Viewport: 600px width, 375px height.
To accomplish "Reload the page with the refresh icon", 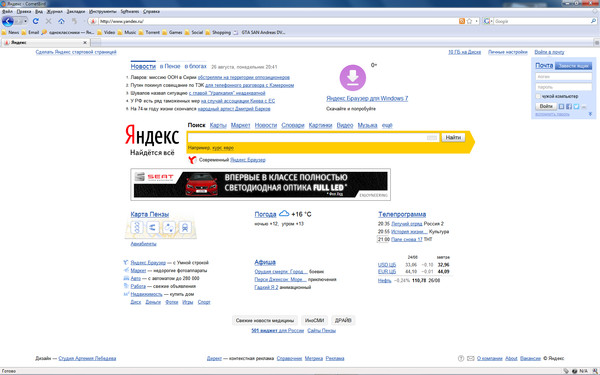I will click(x=36, y=21).
